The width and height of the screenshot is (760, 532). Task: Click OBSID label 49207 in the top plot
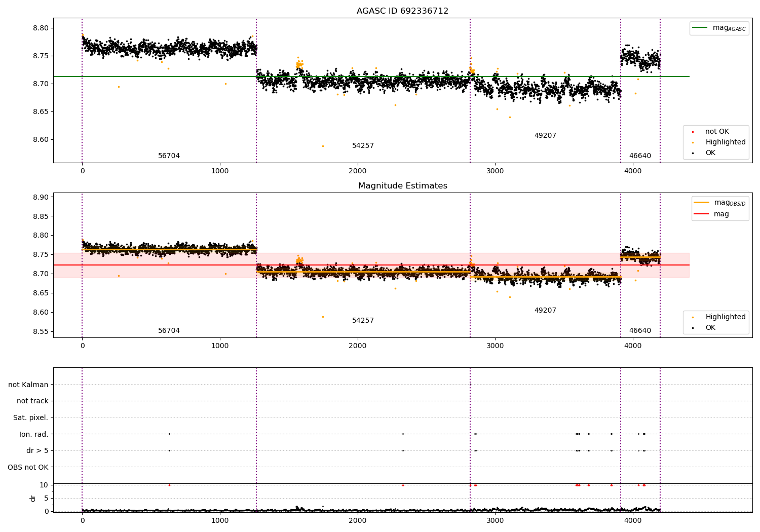pos(545,136)
